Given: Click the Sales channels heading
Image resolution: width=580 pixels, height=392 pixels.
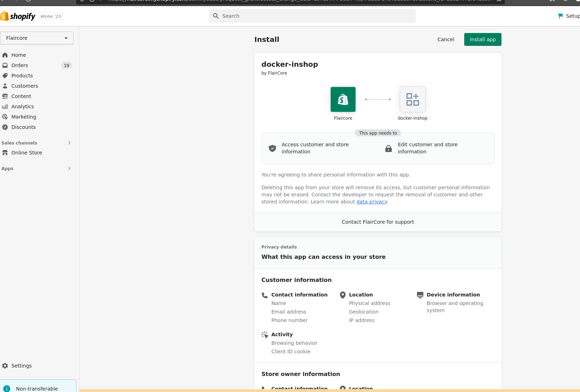Looking at the screenshot, I should (19, 143).
